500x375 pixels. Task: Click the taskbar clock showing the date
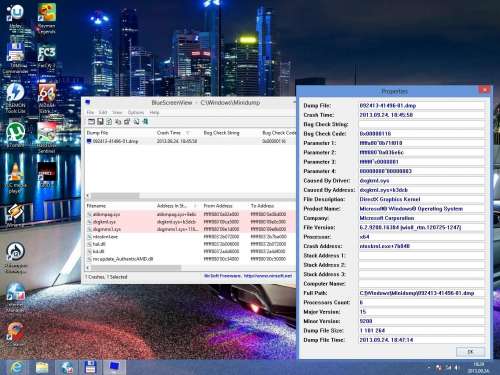tap(478, 368)
